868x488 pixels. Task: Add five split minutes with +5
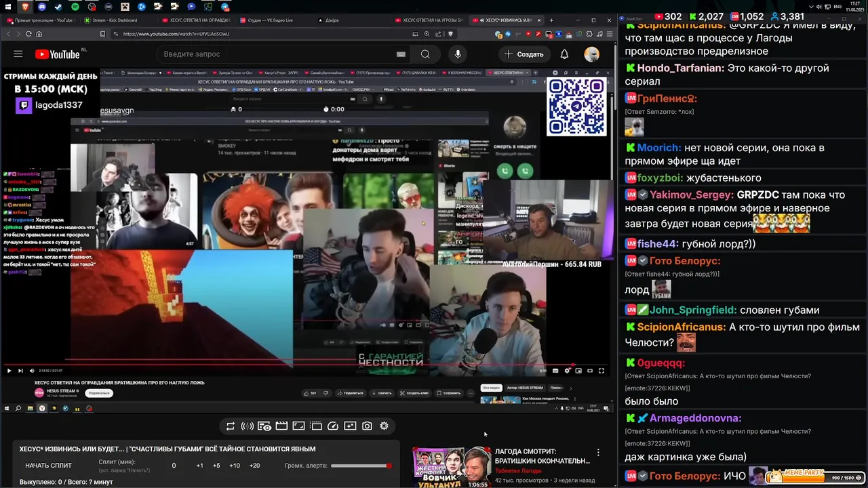216,466
